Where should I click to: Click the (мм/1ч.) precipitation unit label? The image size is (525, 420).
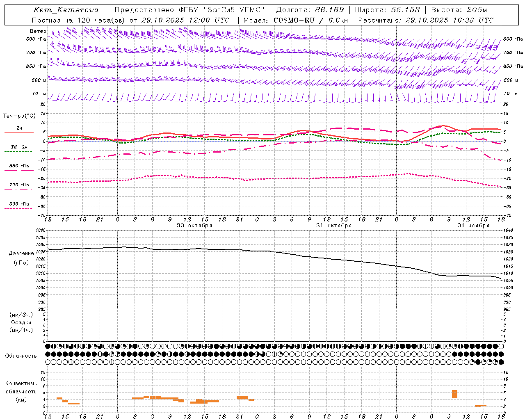pos(21,330)
